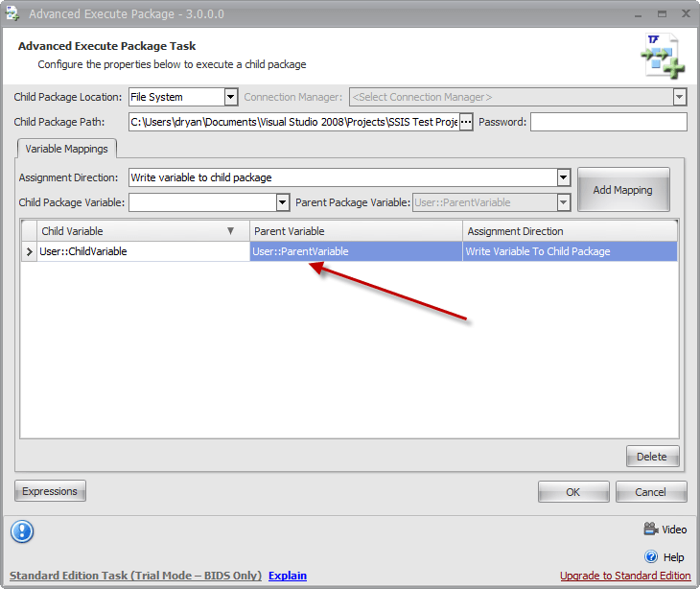Image resolution: width=700 pixels, height=589 pixels.
Task: Click the Child Variable column header
Action: click(143, 231)
